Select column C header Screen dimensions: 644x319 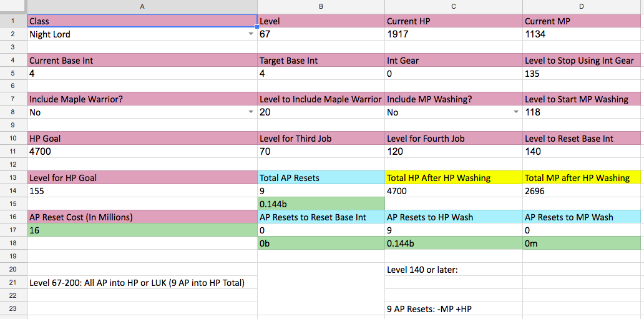tap(454, 7)
